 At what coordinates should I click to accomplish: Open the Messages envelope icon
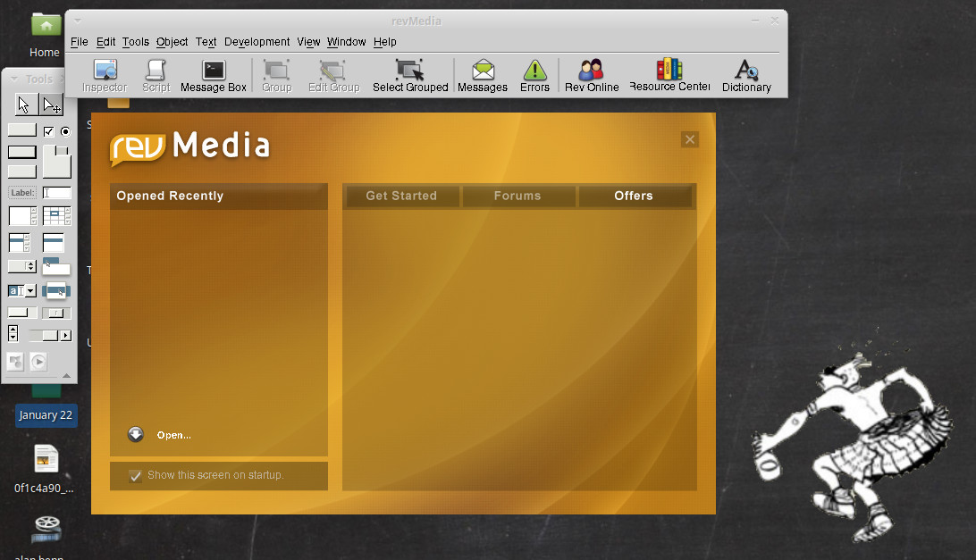pyautogui.click(x=483, y=75)
